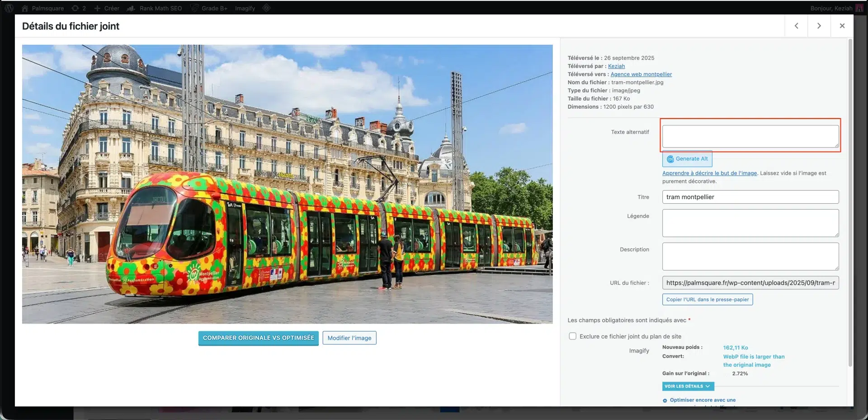
Task: Open Keziah's profile avatar top right
Action: pos(859,8)
